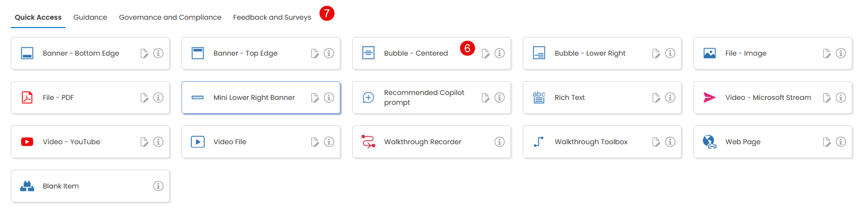This screenshot has height=217, width=868.
Task: Open the Guidance tab
Action: 90,17
